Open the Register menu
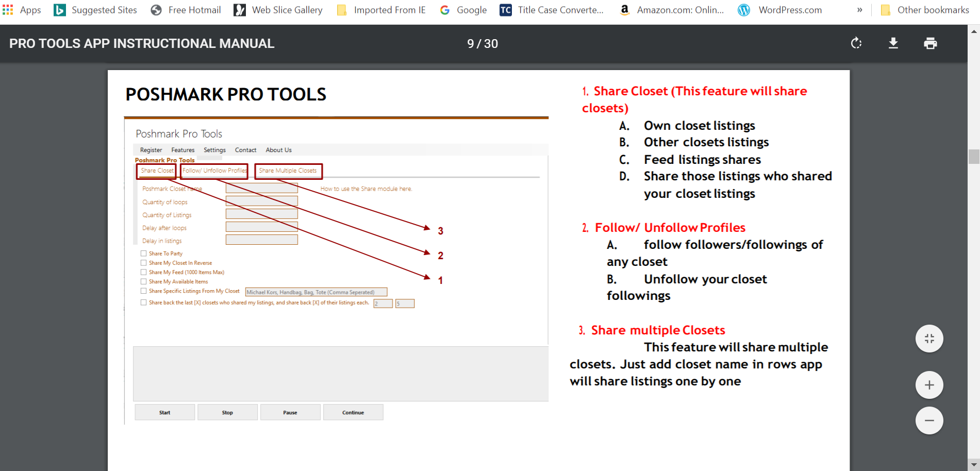 tap(151, 150)
